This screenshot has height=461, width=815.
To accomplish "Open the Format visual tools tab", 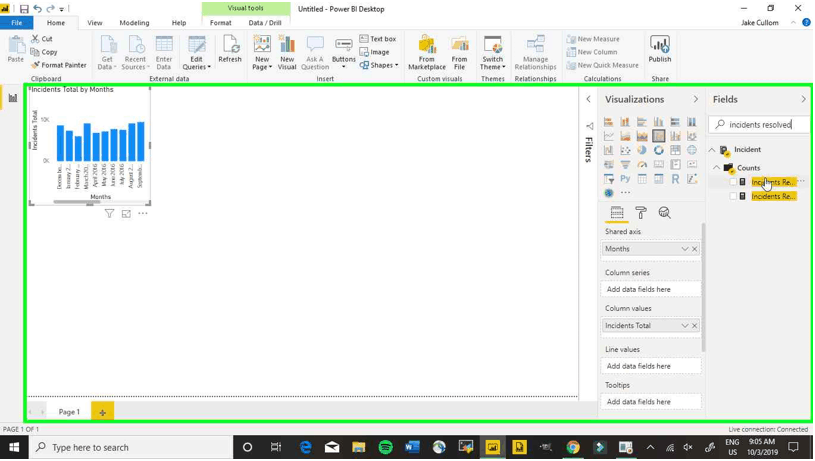I will (220, 23).
